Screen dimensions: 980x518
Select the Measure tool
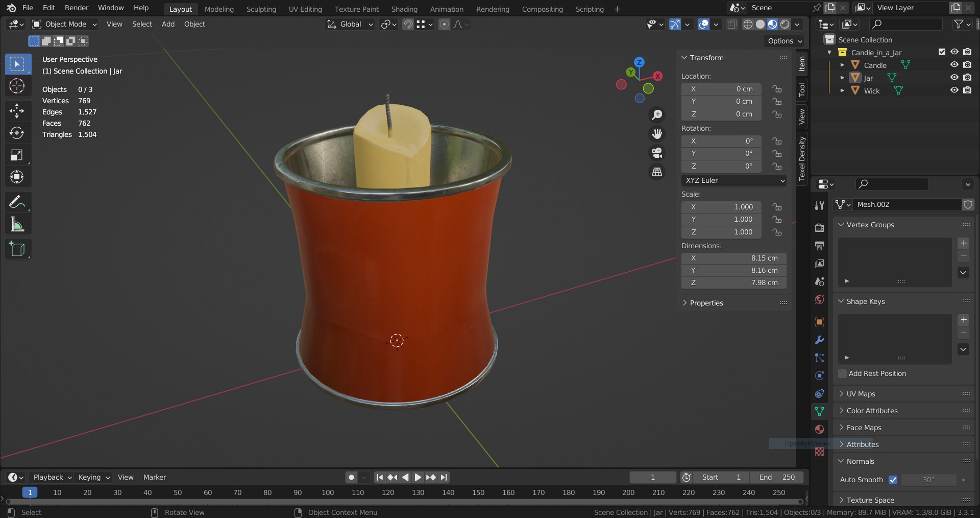click(17, 224)
